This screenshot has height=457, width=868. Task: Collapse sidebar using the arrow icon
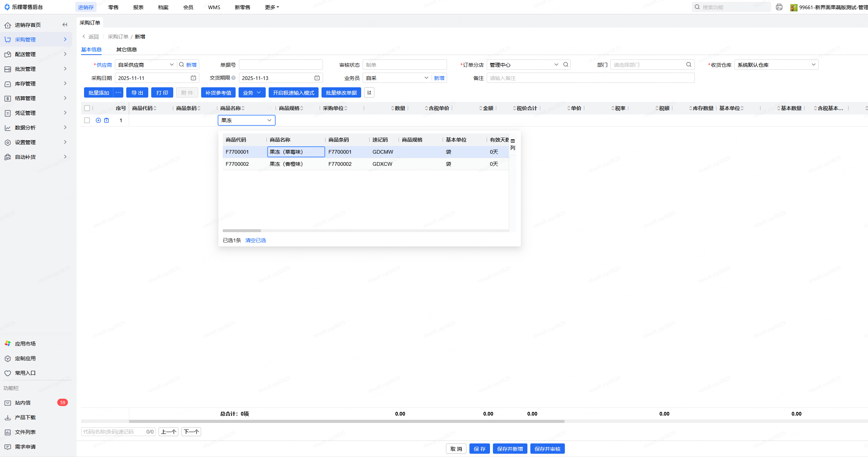coord(65,25)
